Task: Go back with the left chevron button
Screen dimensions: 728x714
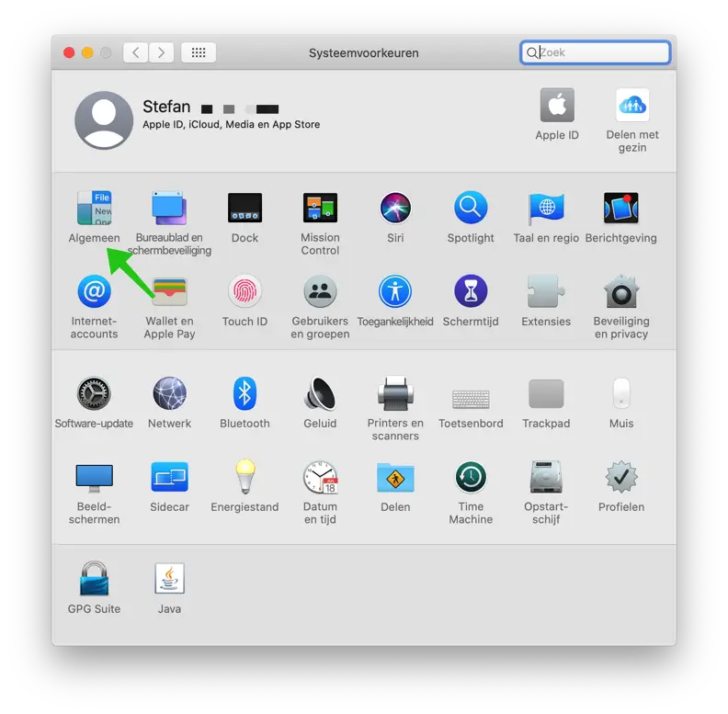Action: click(135, 52)
